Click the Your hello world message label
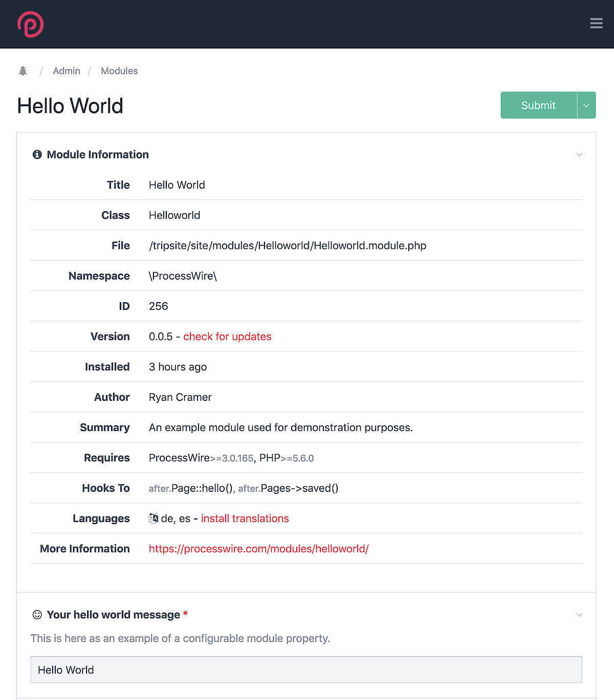Image resolution: width=614 pixels, height=700 pixels. pyautogui.click(x=114, y=615)
